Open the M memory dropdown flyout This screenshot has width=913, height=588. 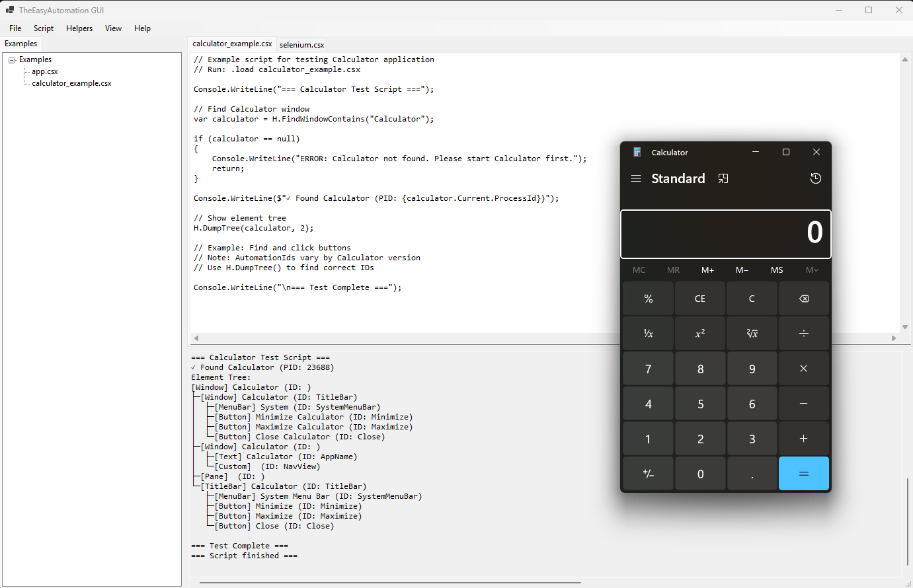(812, 270)
